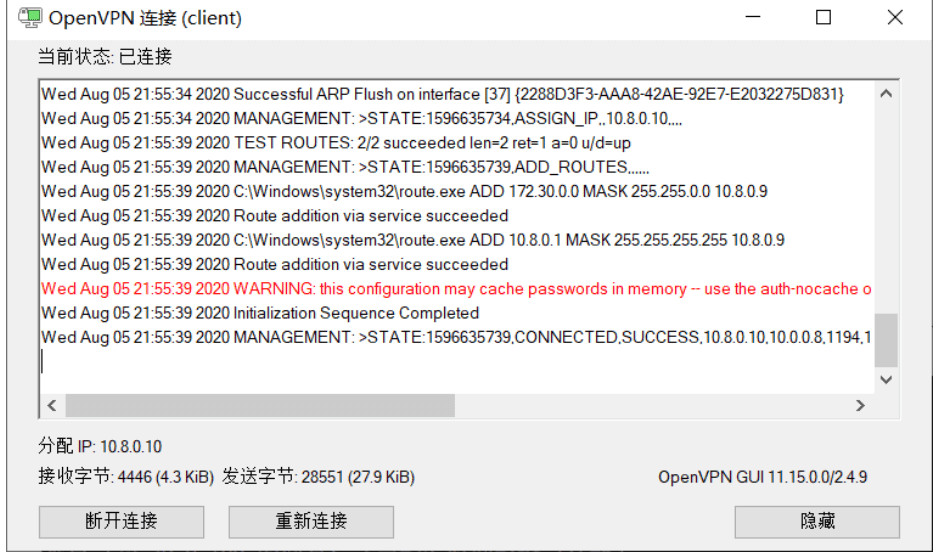
Task: Maximize the OpenVPN connection window
Action: point(823,17)
